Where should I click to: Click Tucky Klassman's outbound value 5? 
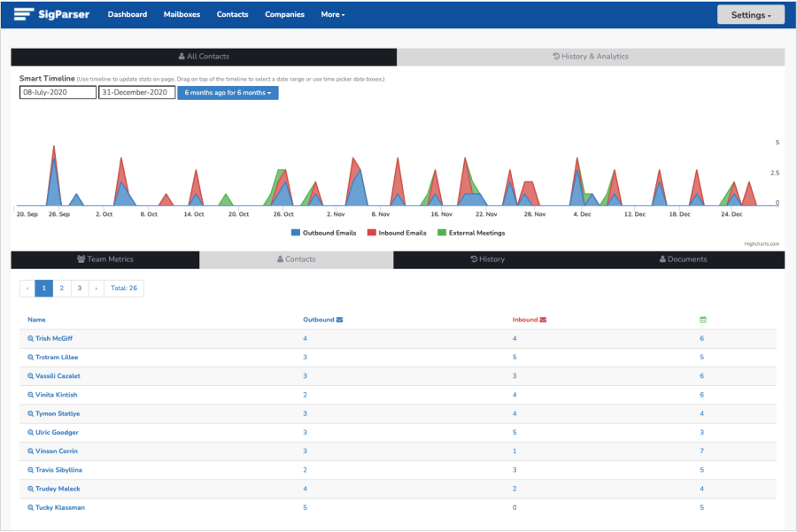(305, 507)
